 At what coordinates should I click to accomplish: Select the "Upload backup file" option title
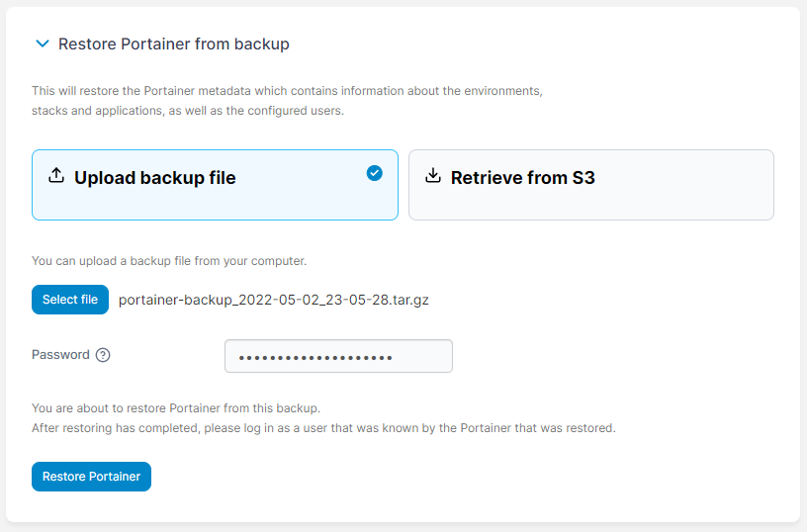pos(154,178)
